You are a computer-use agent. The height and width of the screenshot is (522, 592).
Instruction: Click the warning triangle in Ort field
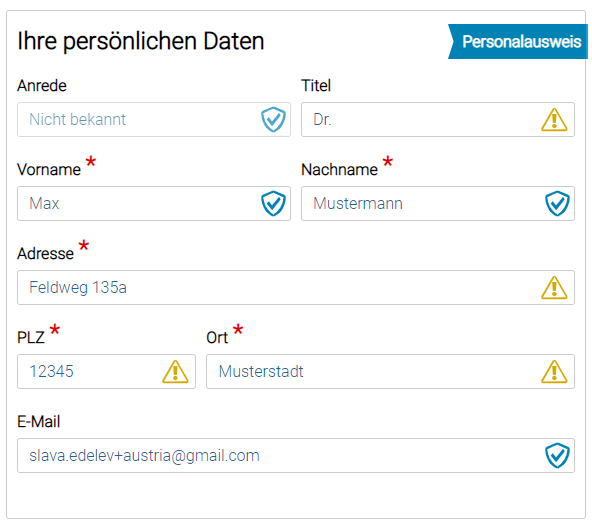click(554, 371)
